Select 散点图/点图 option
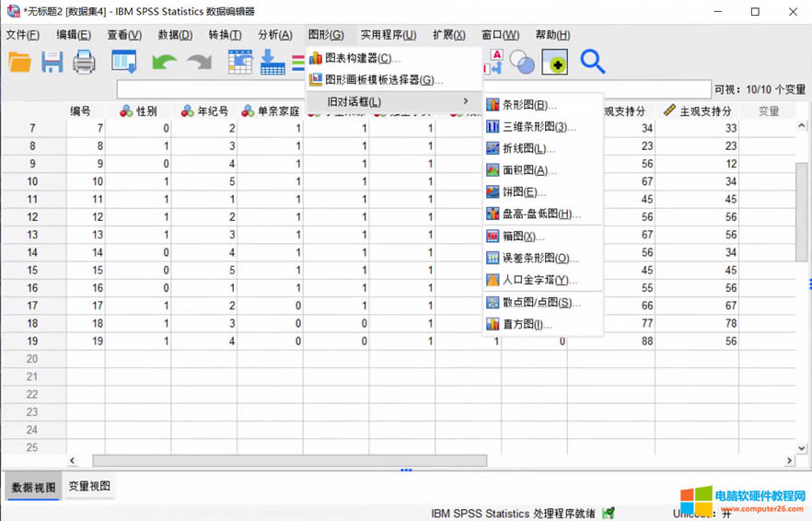 541,303
